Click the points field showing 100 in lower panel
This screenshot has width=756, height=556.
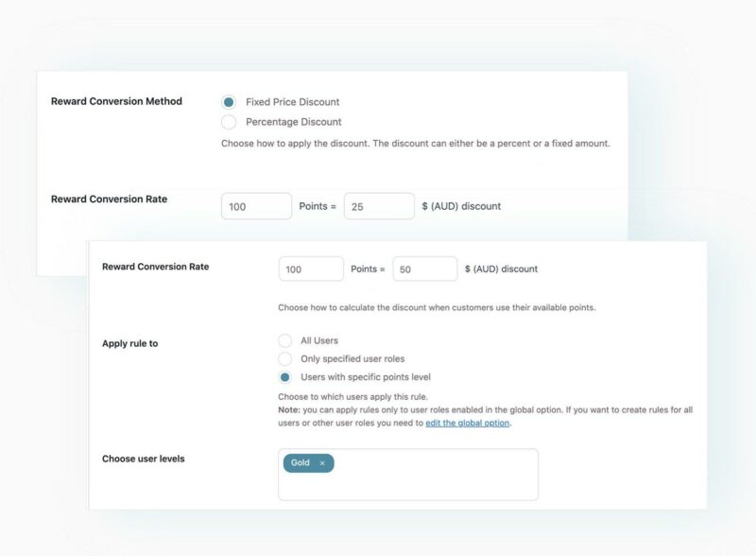pyautogui.click(x=311, y=269)
